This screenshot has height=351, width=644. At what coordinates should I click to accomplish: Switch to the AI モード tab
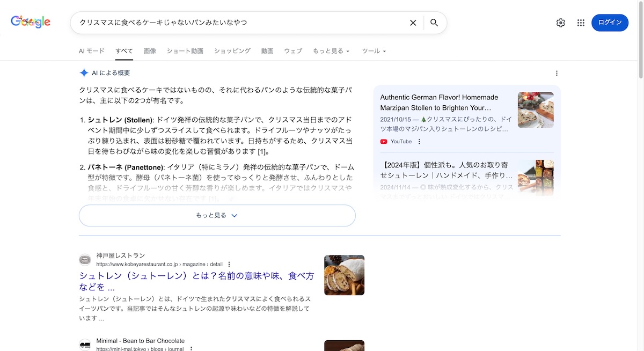pyautogui.click(x=92, y=51)
